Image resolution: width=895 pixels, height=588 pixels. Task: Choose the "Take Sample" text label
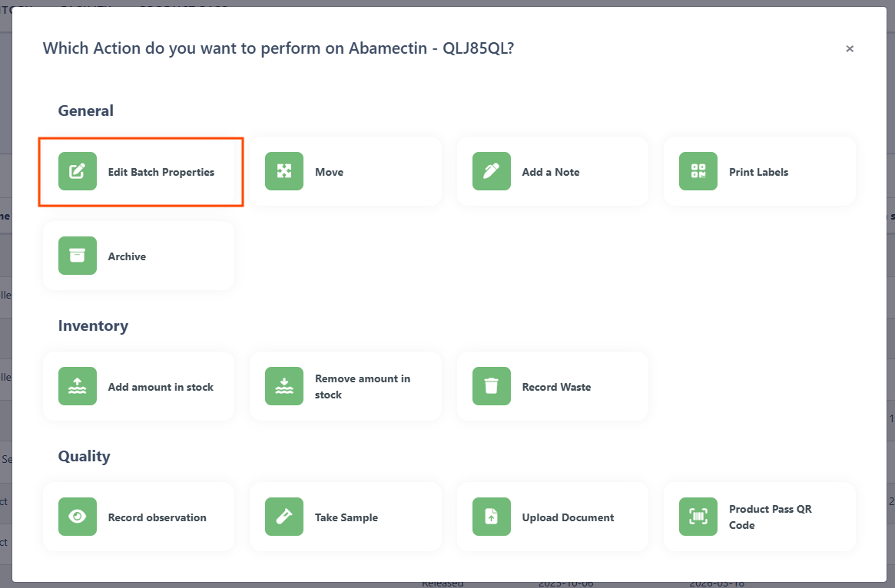346,517
